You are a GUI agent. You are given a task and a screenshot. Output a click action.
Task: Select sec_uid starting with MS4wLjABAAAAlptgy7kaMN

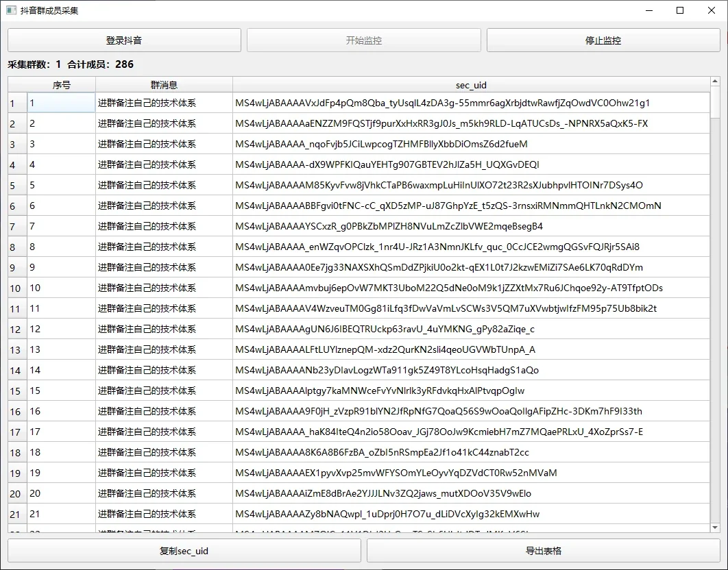click(x=471, y=391)
